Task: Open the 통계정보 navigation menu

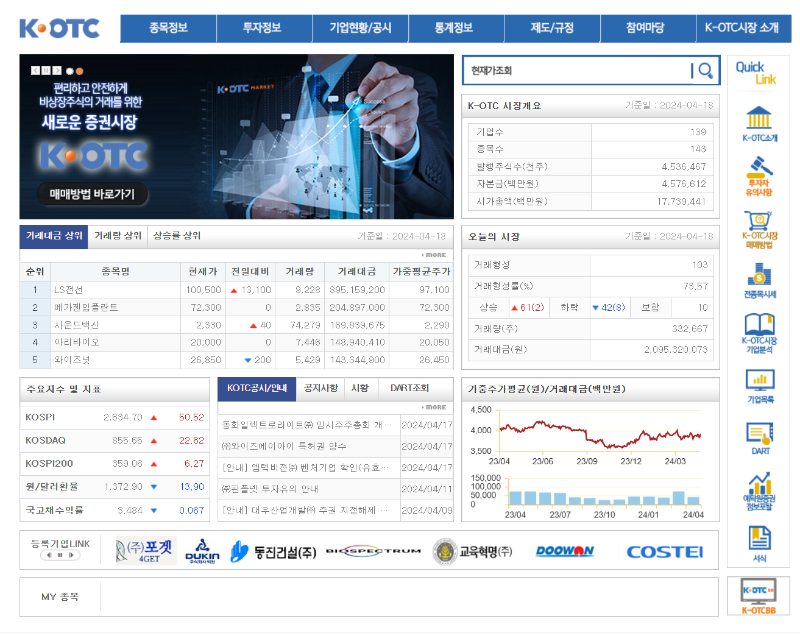Action: pos(452,29)
